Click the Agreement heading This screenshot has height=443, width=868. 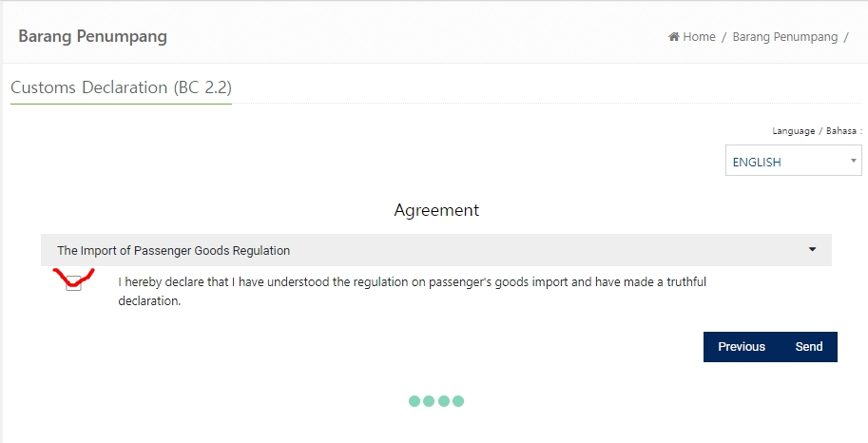436,210
